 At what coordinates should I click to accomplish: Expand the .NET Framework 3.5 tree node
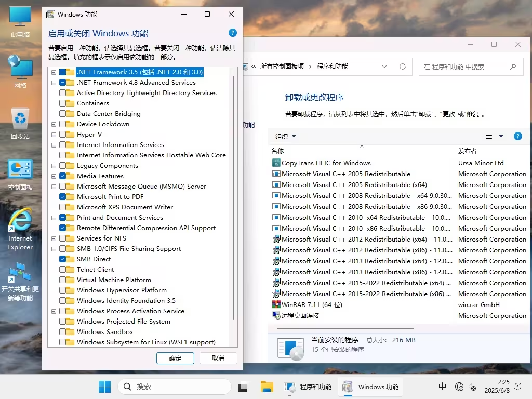coord(54,72)
